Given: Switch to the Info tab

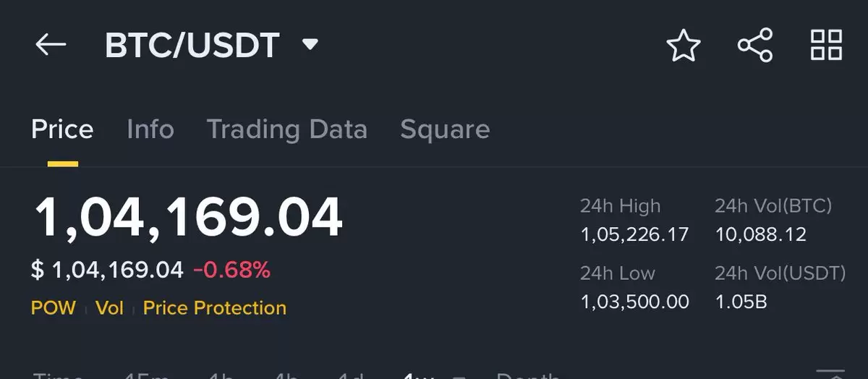Looking at the screenshot, I should (150, 129).
